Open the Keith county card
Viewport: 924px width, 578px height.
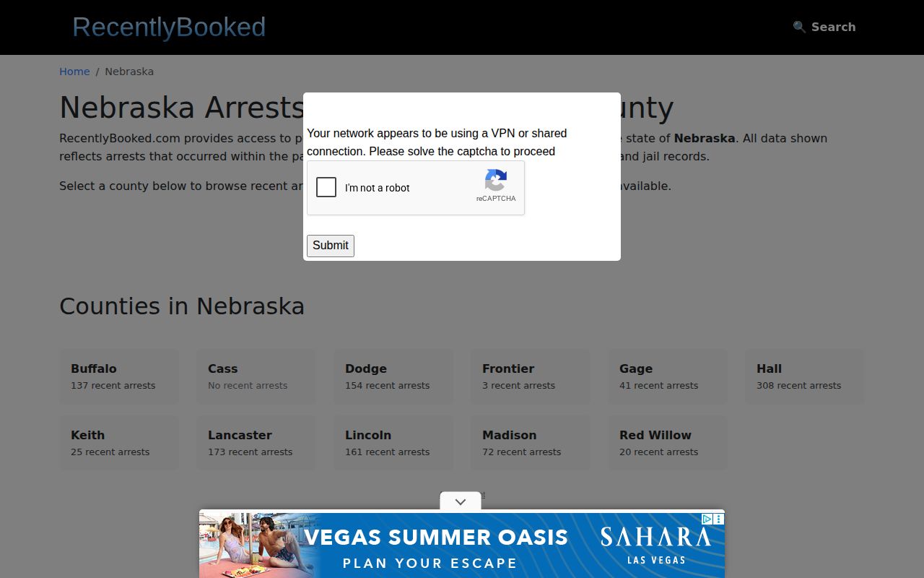119,443
